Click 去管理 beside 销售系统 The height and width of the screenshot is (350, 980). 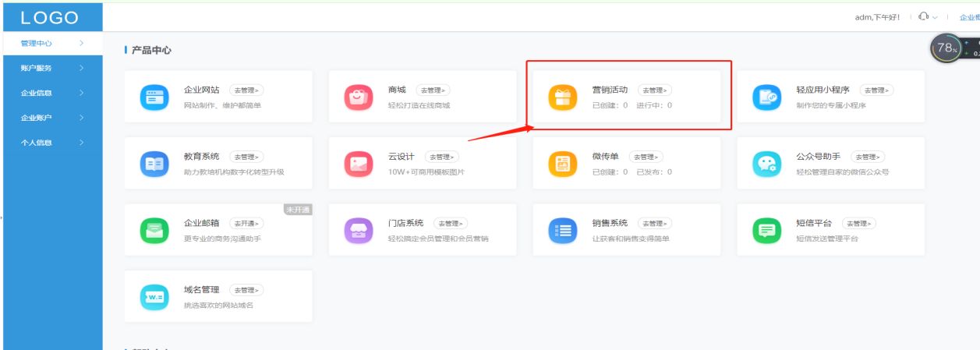coord(656,224)
